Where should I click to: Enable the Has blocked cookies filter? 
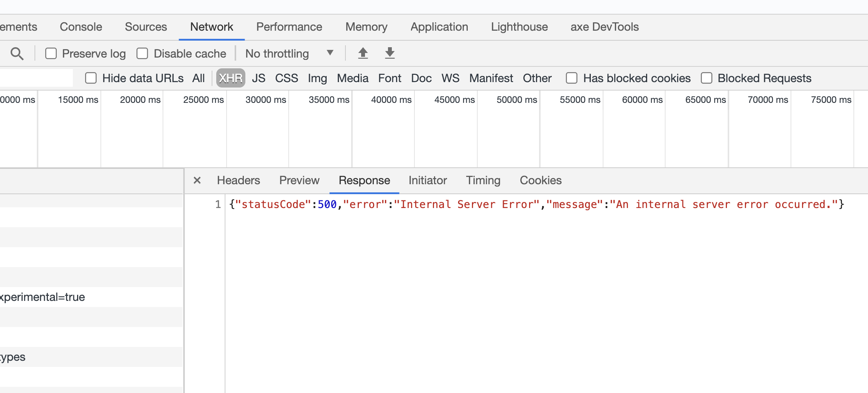click(x=572, y=78)
